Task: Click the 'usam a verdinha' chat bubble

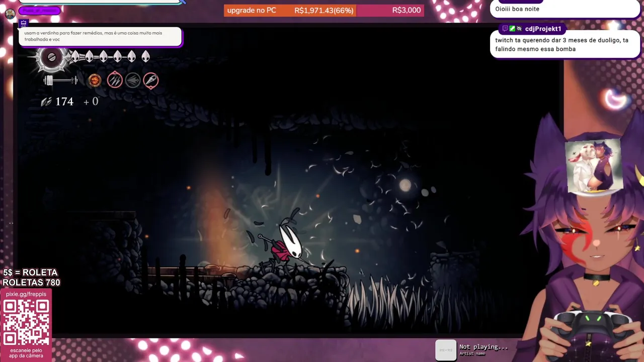Action: (100, 36)
